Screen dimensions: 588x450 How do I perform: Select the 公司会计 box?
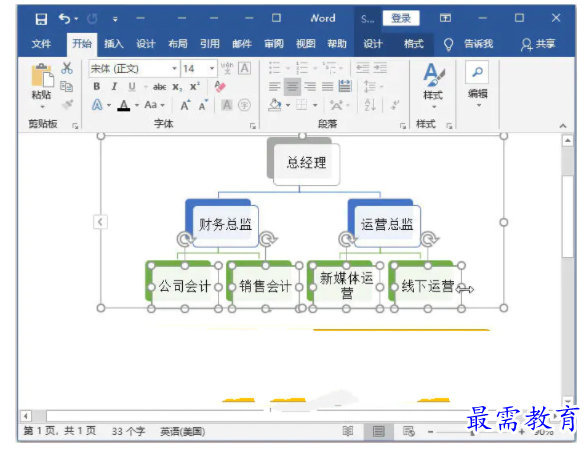[184, 287]
